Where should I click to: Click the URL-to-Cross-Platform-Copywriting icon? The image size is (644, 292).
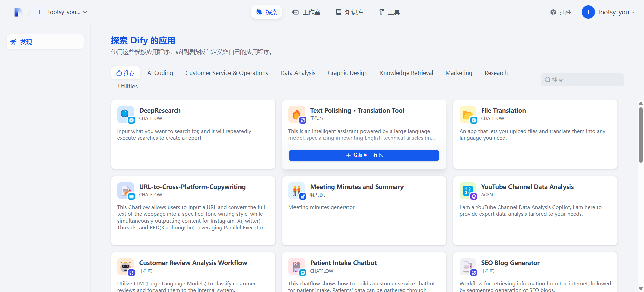[125, 191]
